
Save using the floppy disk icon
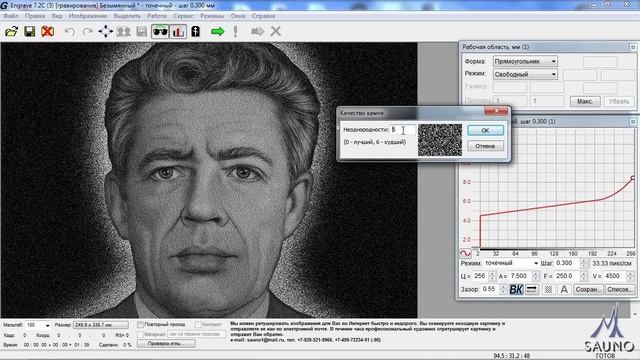click(x=29, y=31)
